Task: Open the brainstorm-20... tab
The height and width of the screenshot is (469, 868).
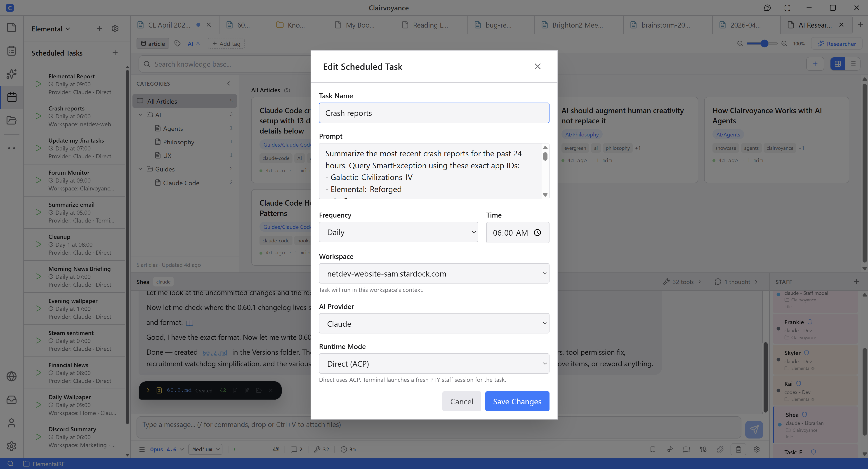Action: [665, 25]
